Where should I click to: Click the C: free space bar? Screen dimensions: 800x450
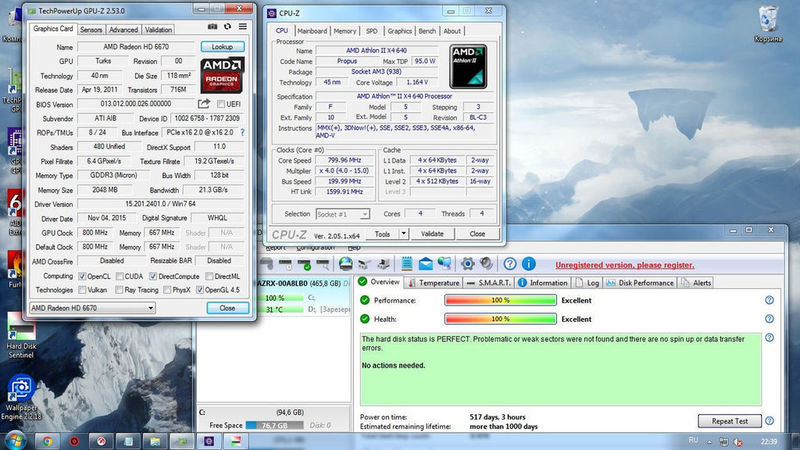[274, 425]
